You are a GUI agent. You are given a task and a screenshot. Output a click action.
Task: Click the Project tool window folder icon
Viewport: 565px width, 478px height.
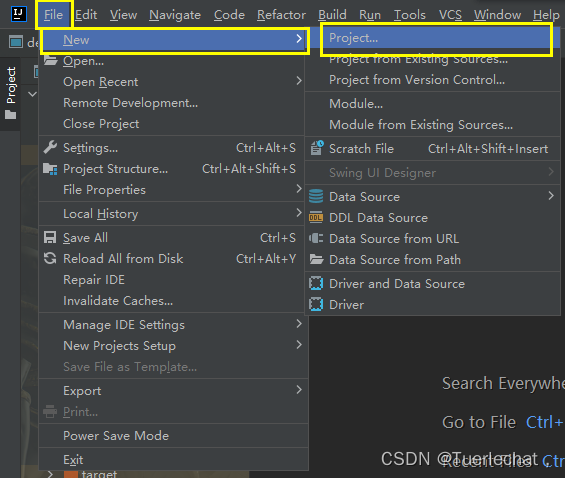coord(10,115)
